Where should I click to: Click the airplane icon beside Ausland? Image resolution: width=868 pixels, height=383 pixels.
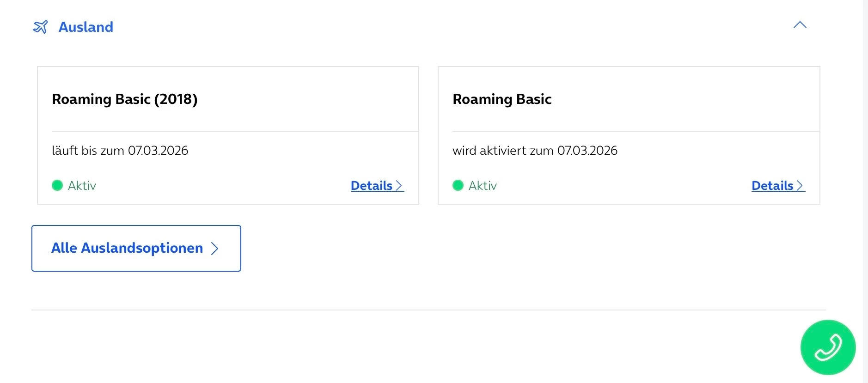click(x=40, y=27)
